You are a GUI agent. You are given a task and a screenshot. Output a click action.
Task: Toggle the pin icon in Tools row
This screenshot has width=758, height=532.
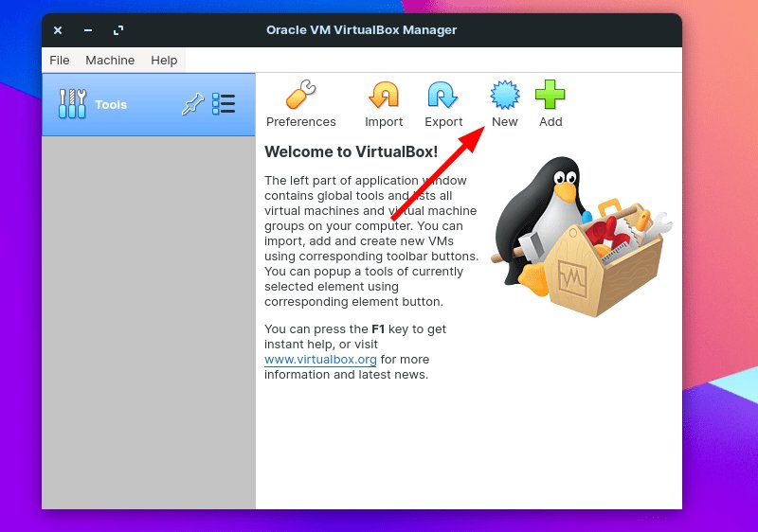[x=192, y=104]
